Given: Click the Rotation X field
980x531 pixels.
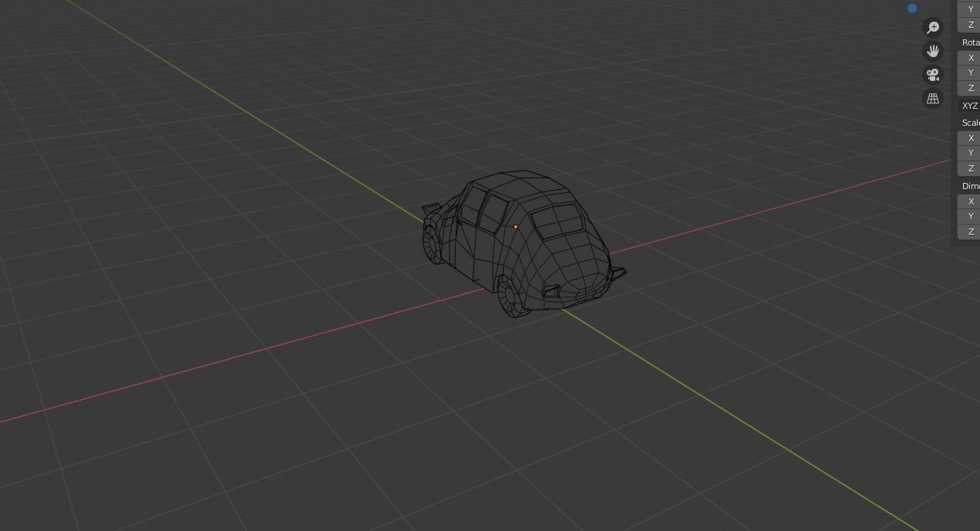Looking at the screenshot, I should 969,58.
